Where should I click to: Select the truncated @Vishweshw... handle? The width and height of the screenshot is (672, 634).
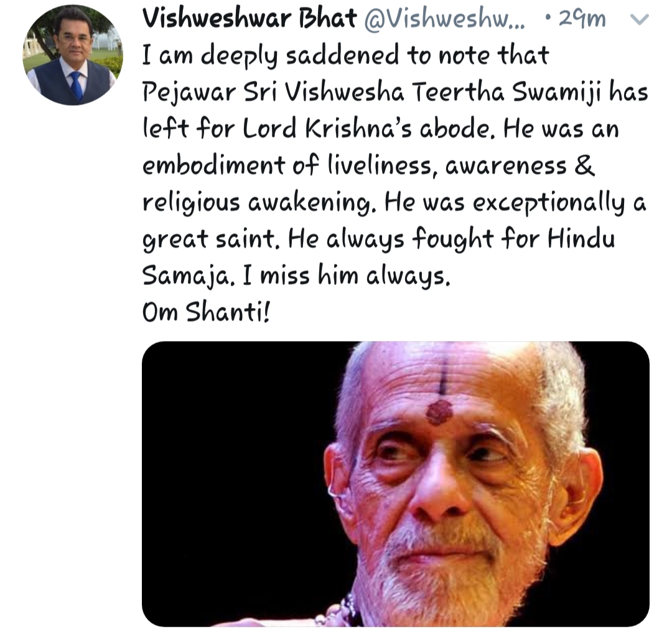pos(444,19)
